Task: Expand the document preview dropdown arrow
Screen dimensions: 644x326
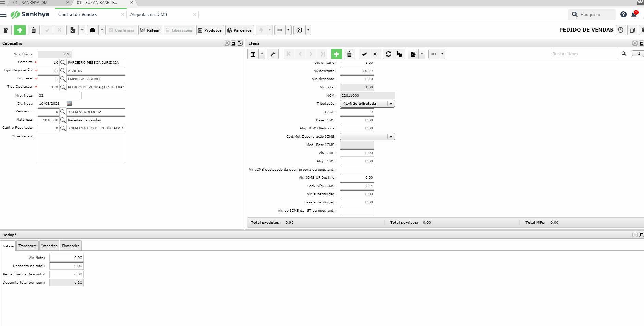Action: (x=82, y=30)
